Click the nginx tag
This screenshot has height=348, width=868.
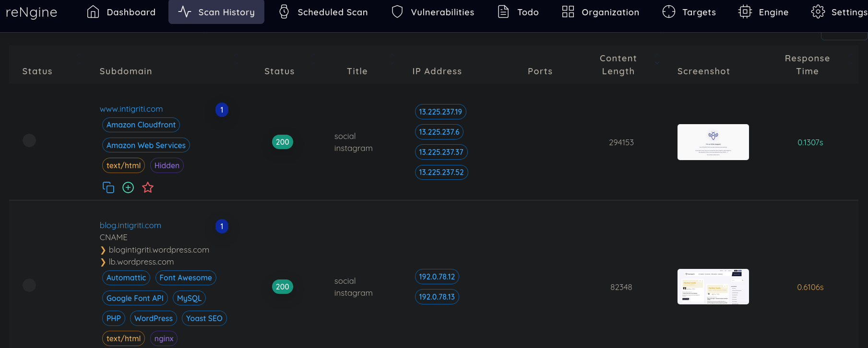pyautogui.click(x=164, y=338)
